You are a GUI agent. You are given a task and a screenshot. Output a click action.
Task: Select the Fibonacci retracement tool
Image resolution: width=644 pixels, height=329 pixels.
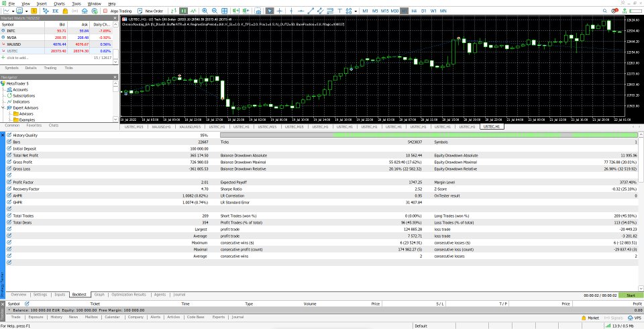[x=330, y=11]
